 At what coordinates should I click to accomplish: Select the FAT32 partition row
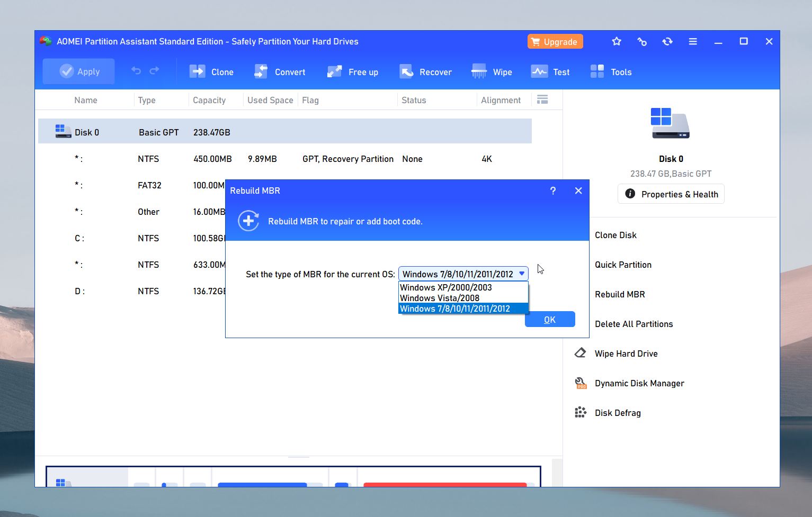(132, 185)
